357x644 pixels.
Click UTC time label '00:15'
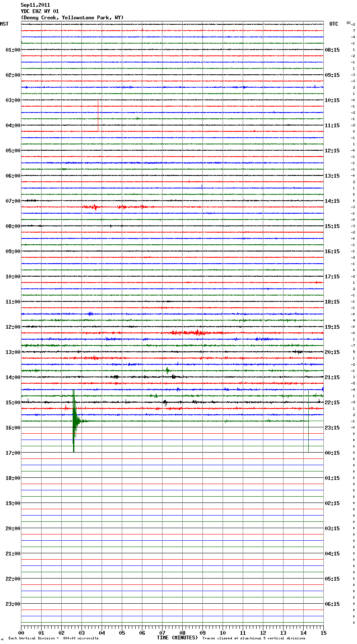[332, 453]
